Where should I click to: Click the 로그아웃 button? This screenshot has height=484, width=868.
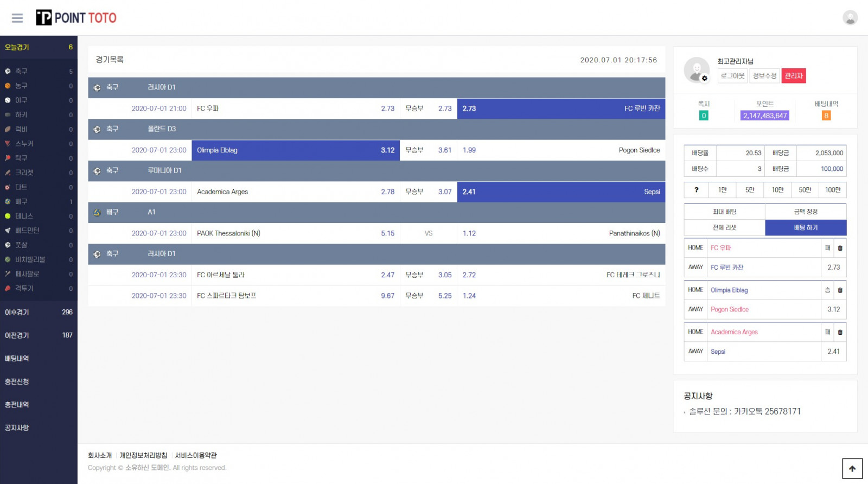[x=732, y=76]
